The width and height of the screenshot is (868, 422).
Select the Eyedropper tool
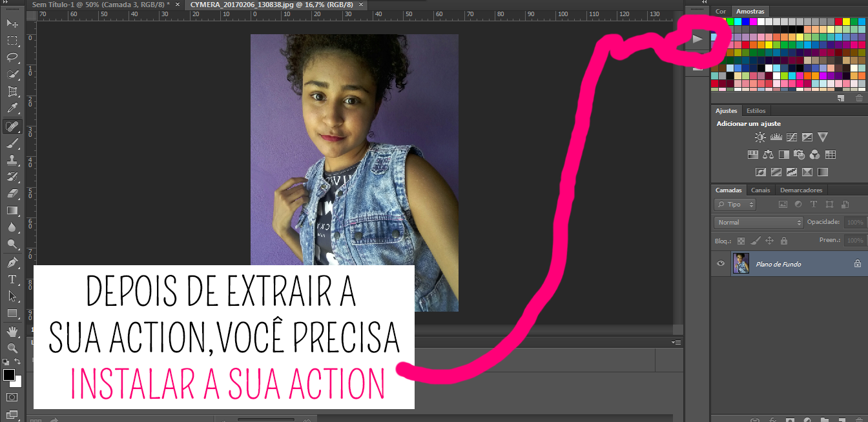(x=12, y=108)
